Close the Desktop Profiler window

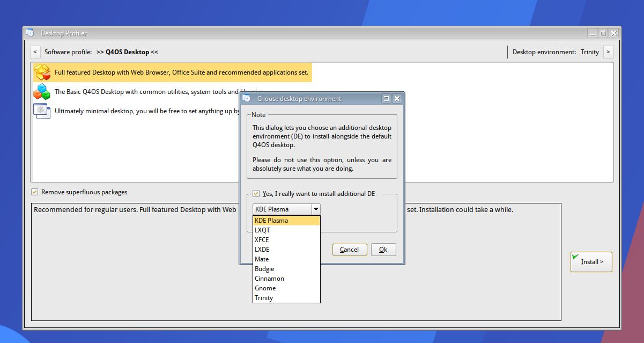613,33
